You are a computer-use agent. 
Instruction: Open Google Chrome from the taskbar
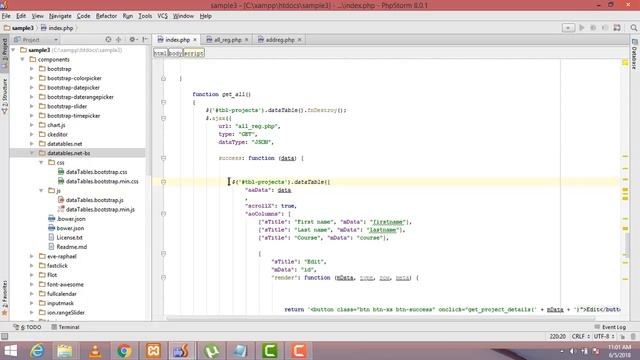(x=124, y=351)
